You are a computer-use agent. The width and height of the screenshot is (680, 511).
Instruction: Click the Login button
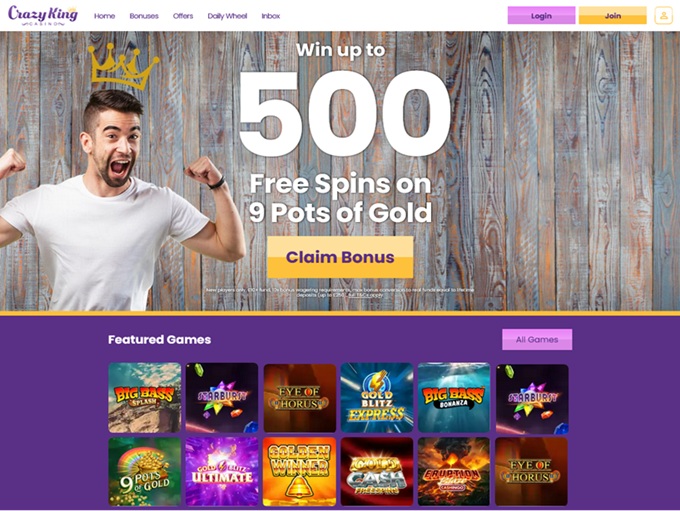(541, 16)
